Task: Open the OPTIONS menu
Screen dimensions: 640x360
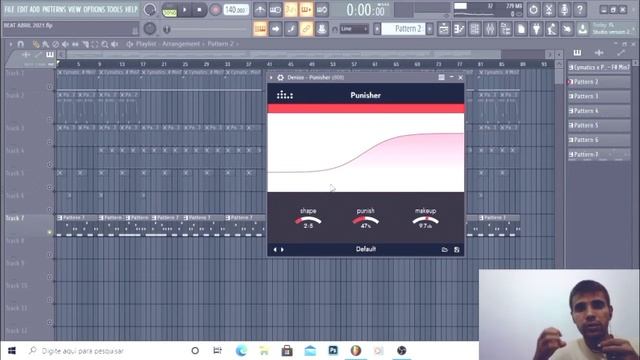Action: click(x=94, y=9)
